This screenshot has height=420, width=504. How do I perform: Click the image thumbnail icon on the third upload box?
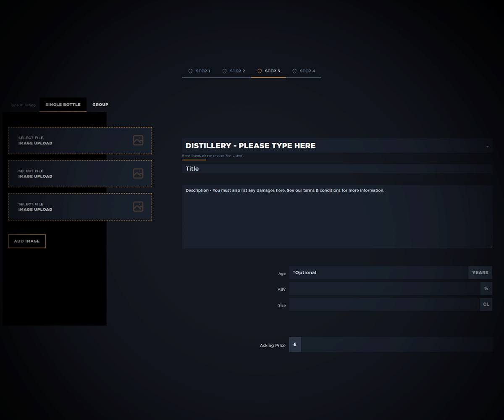(138, 206)
